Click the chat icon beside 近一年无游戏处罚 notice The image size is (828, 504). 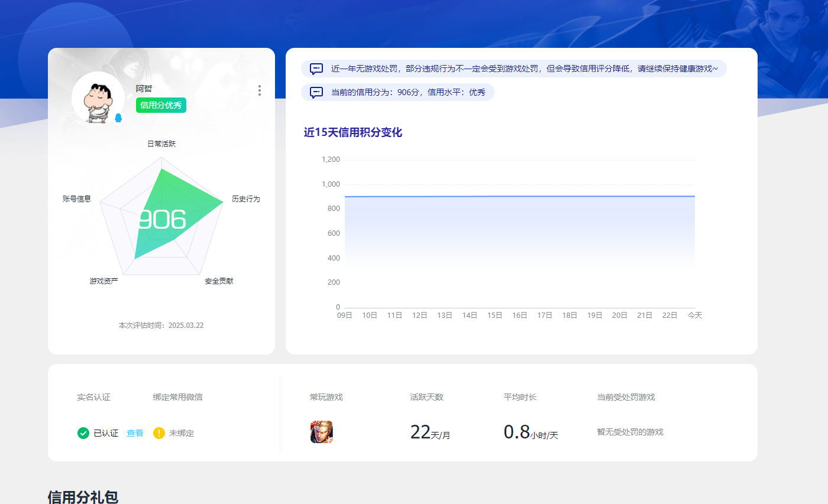pos(316,69)
